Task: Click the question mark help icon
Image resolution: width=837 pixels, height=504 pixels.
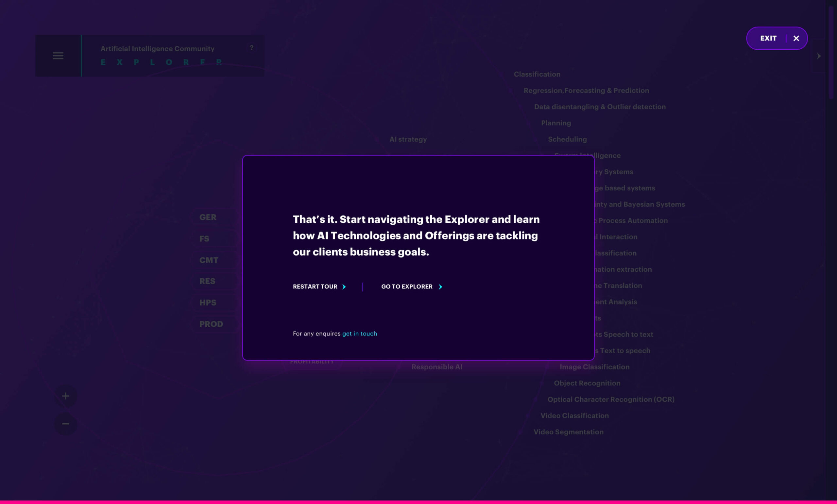Action: [251, 48]
